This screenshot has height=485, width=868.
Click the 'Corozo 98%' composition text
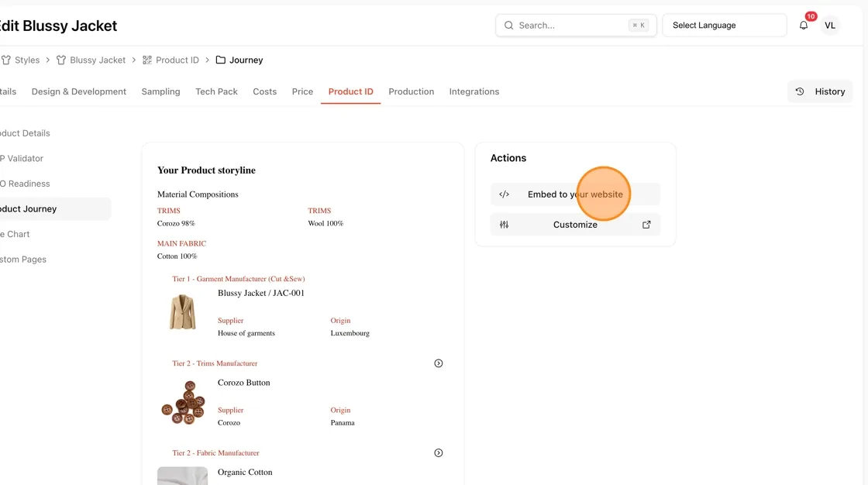click(x=176, y=224)
